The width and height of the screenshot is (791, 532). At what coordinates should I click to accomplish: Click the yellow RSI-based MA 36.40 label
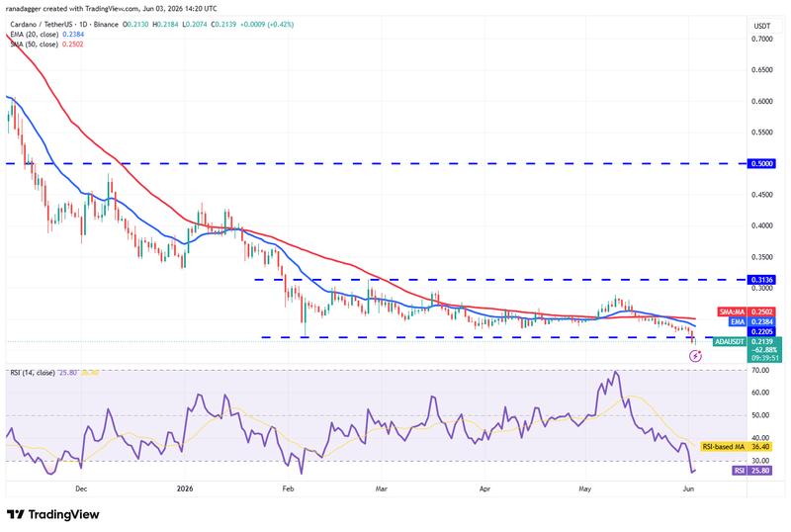[736, 447]
